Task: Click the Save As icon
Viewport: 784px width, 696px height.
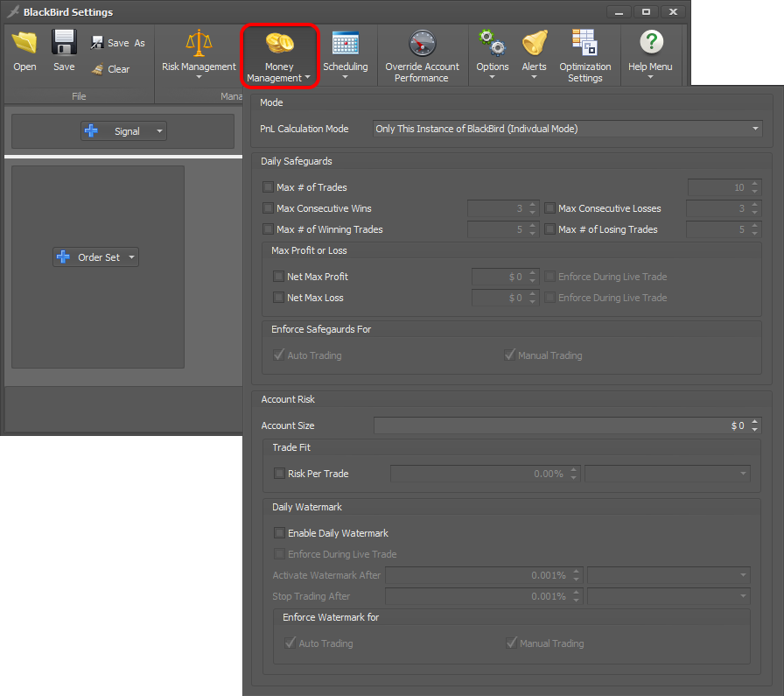Action: pyautogui.click(x=97, y=43)
